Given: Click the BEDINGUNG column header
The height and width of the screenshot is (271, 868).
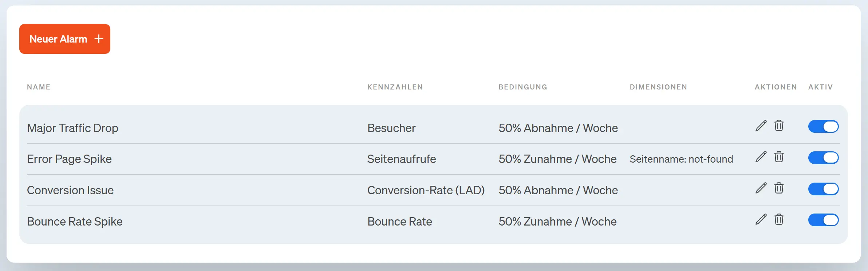Looking at the screenshot, I should click(523, 87).
